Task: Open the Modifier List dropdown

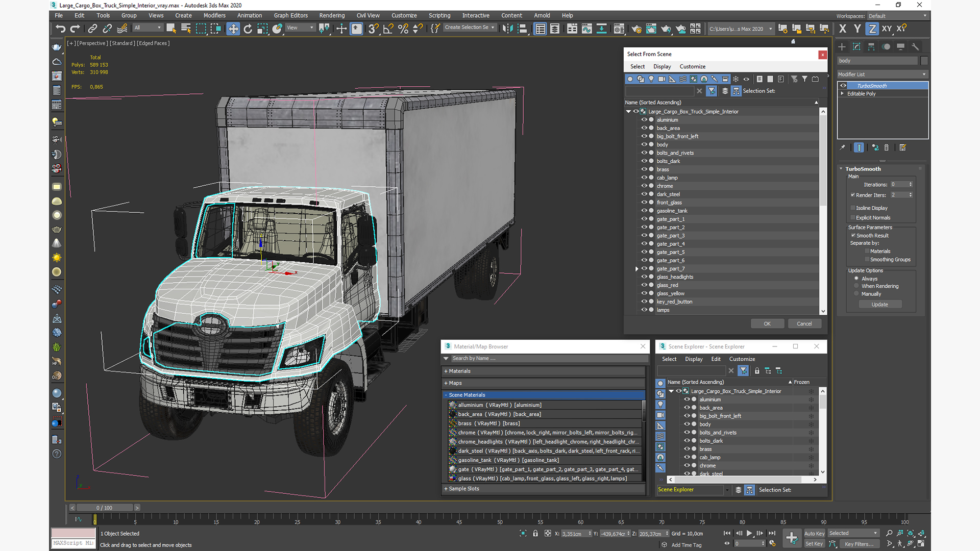Action: click(x=882, y=74)
